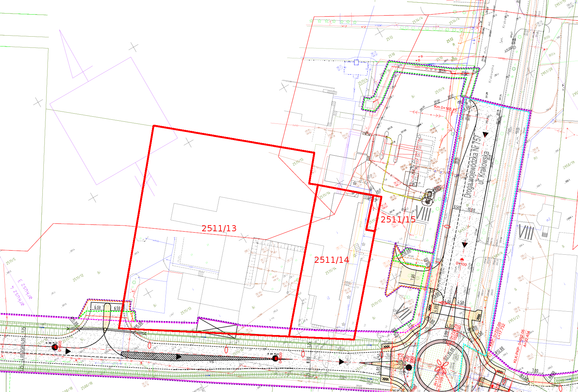Select the R1.00 radius dimension

[x=524, y=377]
